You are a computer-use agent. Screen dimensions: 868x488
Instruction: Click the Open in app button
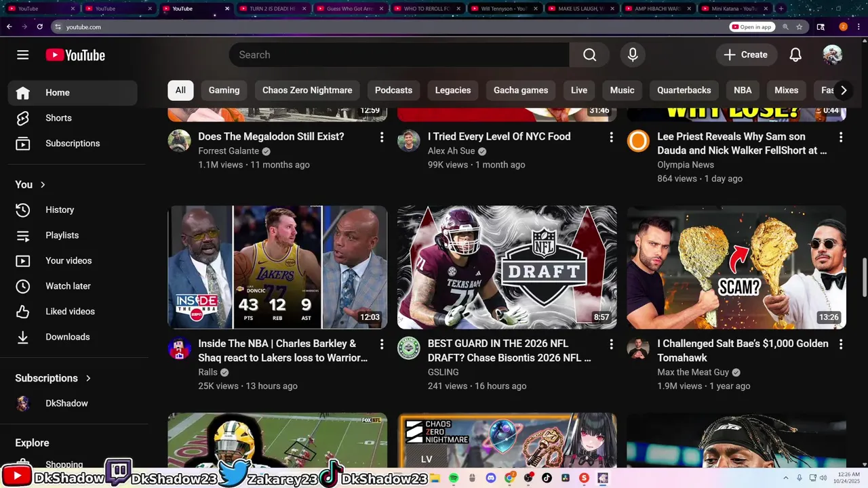pyautogui.click(x=753, y=27)
